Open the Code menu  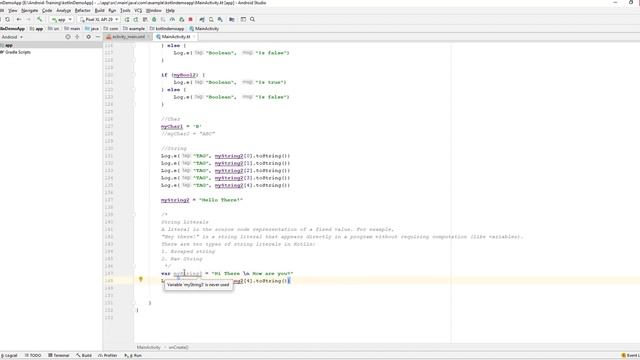pos(47,10)
